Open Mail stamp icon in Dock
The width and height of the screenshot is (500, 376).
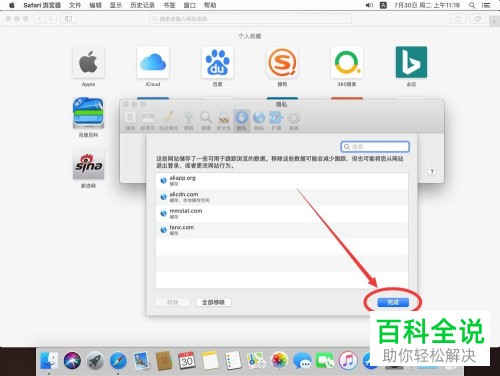coord(141,361)
